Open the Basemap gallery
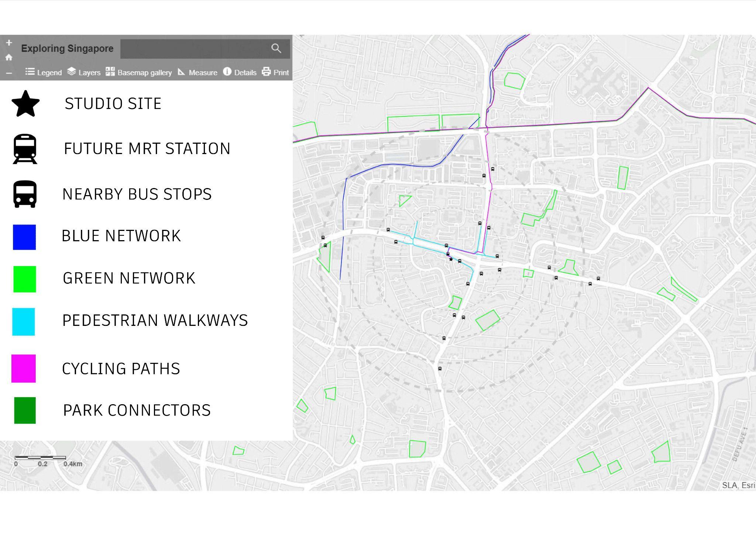 pyautogui.click(x=138, y=72)
